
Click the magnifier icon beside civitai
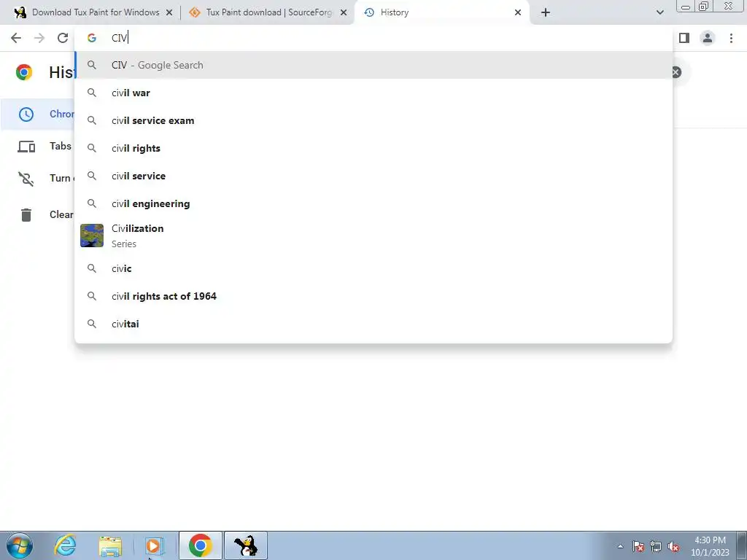point(92,324)
